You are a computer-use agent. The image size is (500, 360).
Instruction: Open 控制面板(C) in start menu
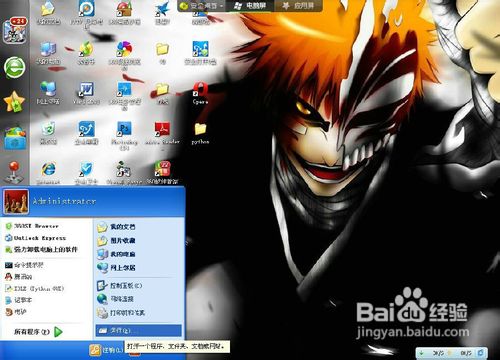[120, 286]
